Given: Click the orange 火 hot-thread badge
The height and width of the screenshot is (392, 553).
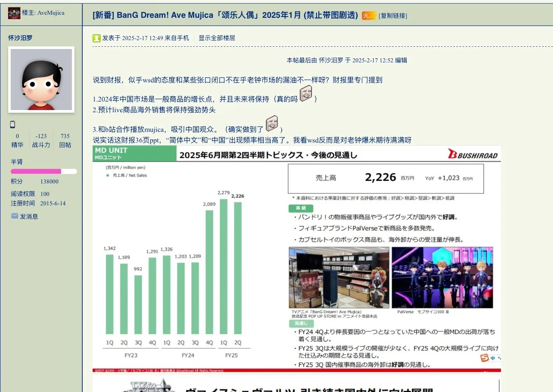Looking at the screenshot, I should (x=369, y=16).
